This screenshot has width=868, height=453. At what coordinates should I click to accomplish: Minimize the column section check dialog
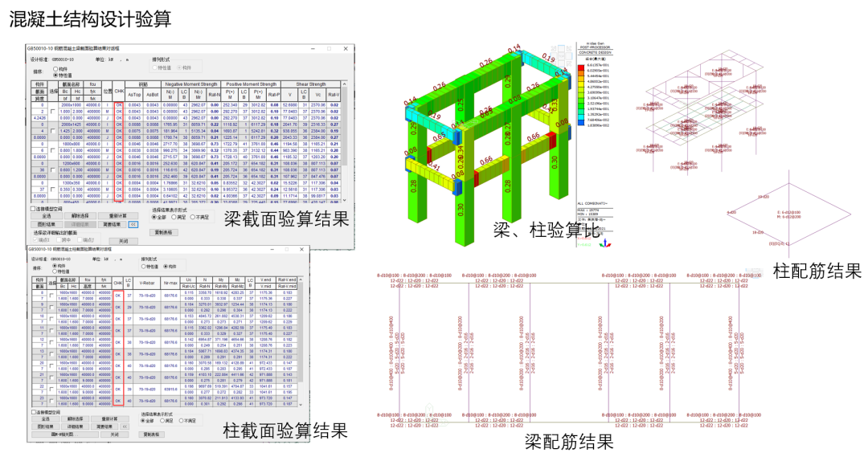click(272, 250)
